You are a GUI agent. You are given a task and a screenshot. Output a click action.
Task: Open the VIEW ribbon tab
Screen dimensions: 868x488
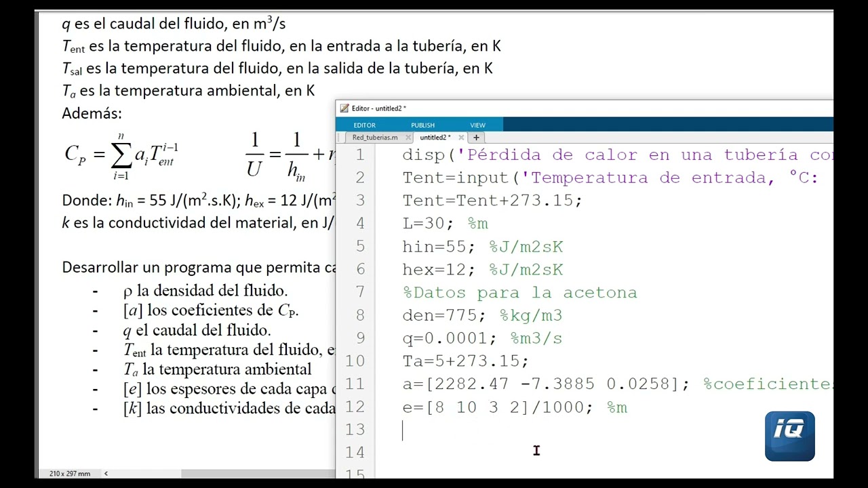[477, 125]
